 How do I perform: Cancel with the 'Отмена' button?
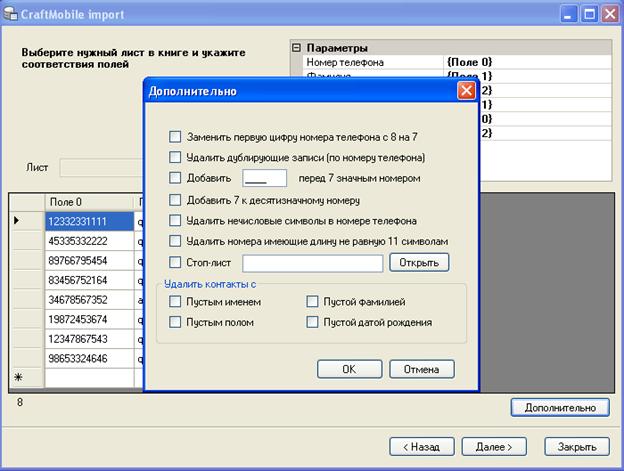(x=421, y=369)
